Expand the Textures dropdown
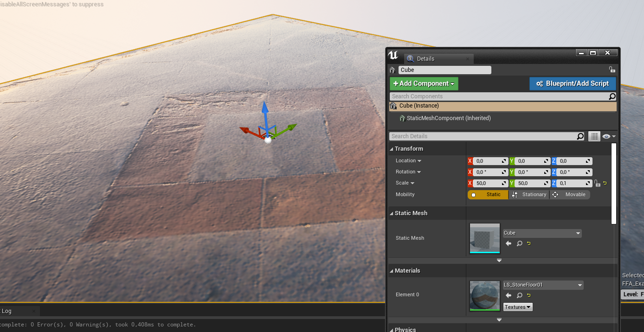 click(518, 307)
